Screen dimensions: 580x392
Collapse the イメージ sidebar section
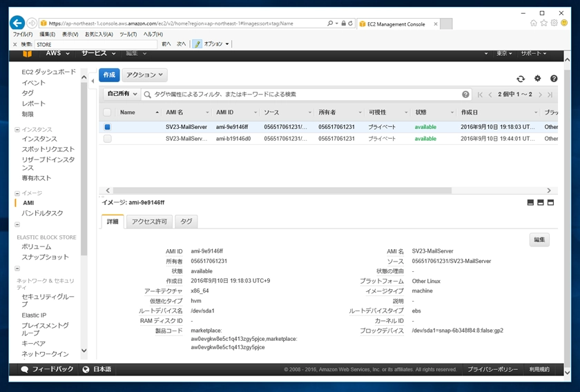coord(17,193)
